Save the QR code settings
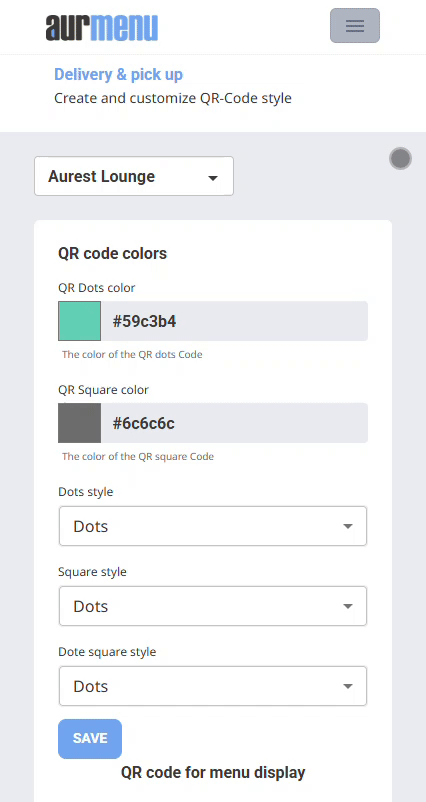426x802 pixels. 90,739
